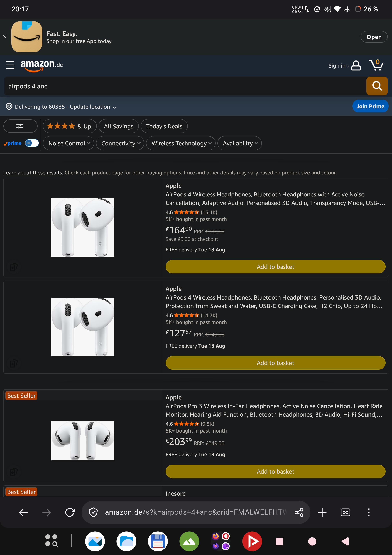The image size is (392, 555).
Task: Toggle the Prime filter switch
Action: [x=32, y=143]
